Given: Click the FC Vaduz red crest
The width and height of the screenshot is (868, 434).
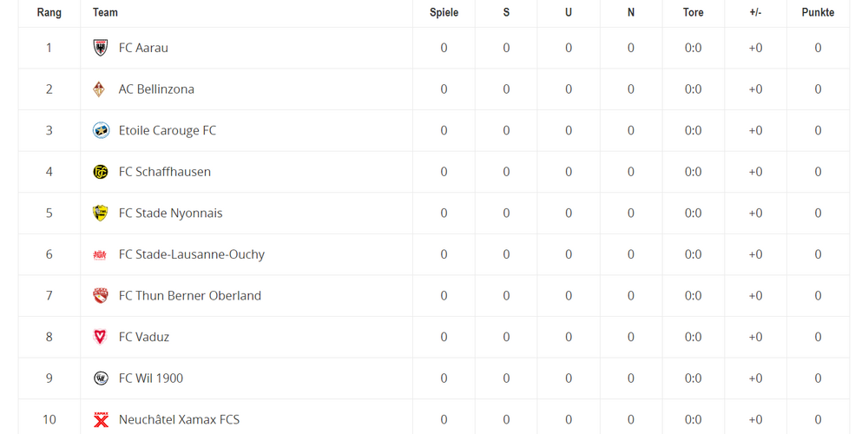Looking at the screenshot, I should 100,337.
